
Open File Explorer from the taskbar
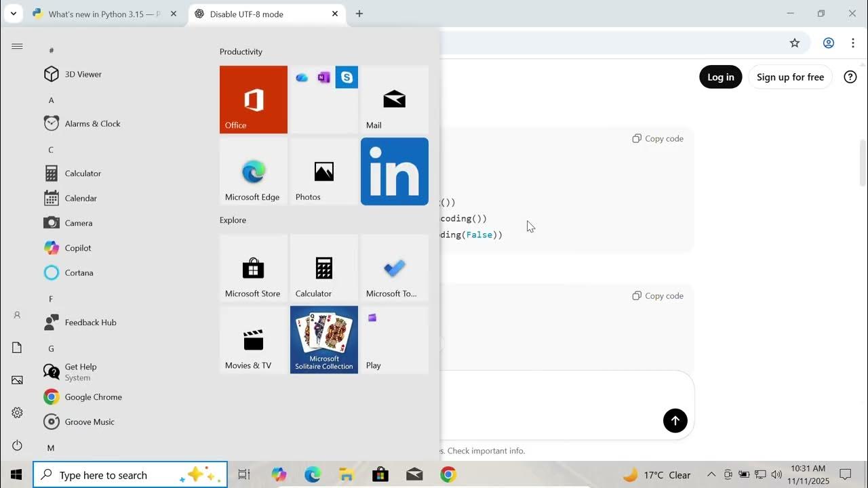347,474
